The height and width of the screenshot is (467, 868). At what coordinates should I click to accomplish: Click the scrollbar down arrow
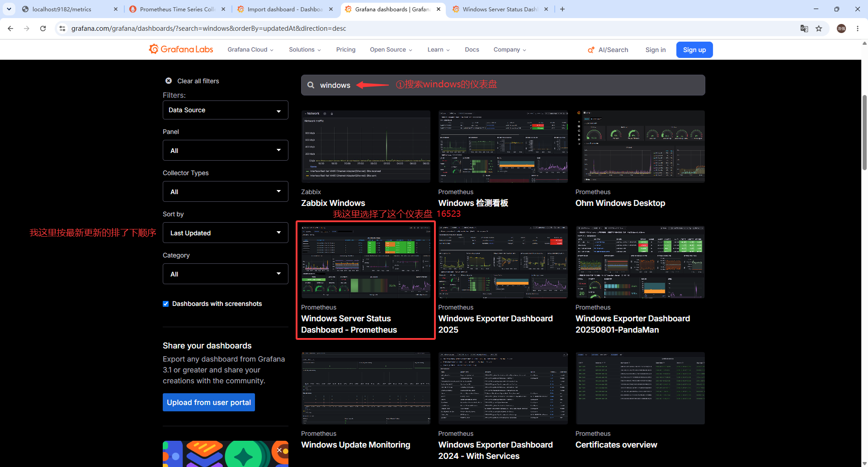pos(864,463)
